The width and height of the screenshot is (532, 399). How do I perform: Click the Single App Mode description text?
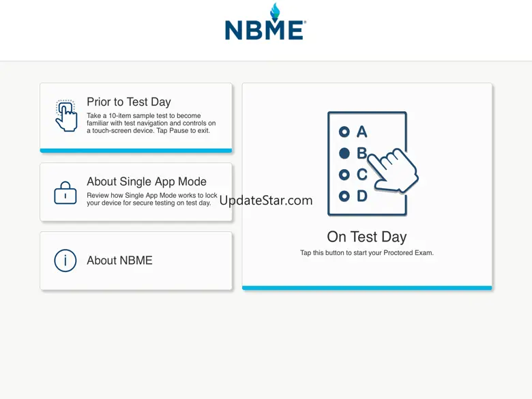[x=151, y=199]
